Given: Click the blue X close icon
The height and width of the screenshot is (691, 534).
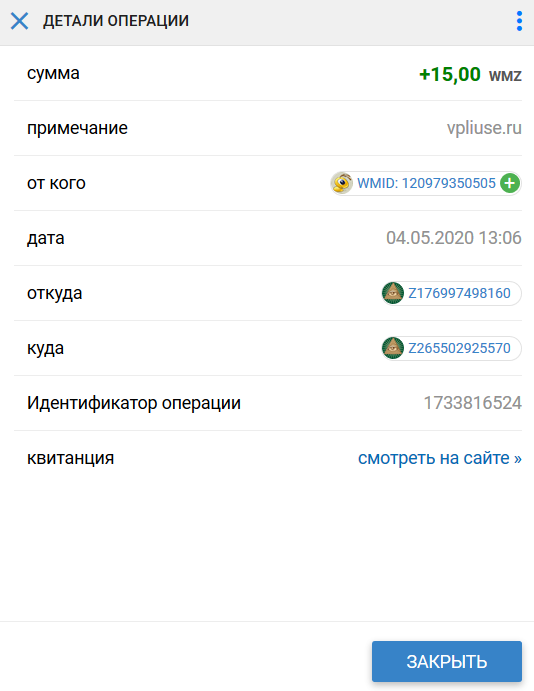Looking at the screenshot, I should pos(19,21).
